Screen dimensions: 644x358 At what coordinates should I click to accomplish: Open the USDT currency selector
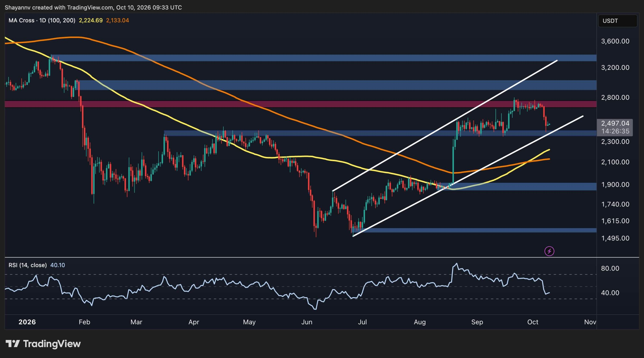pyautogui.click(x=617, y=21)
